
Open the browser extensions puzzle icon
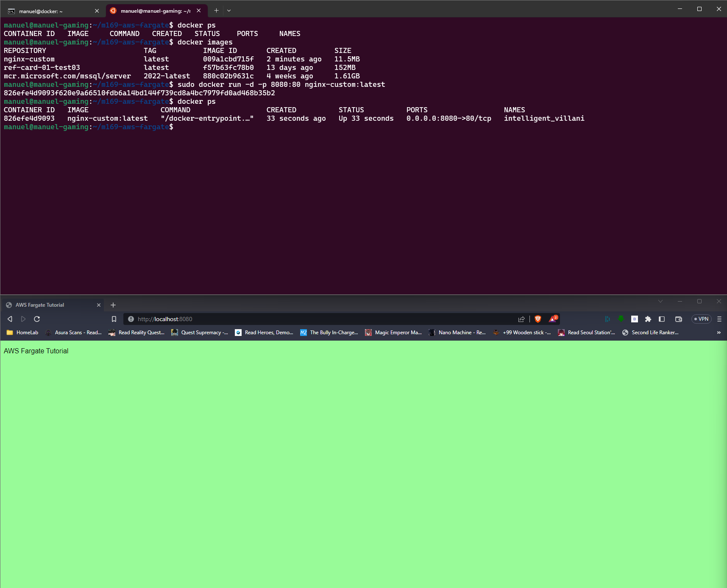pyautogui.click(x=648, y=319)
